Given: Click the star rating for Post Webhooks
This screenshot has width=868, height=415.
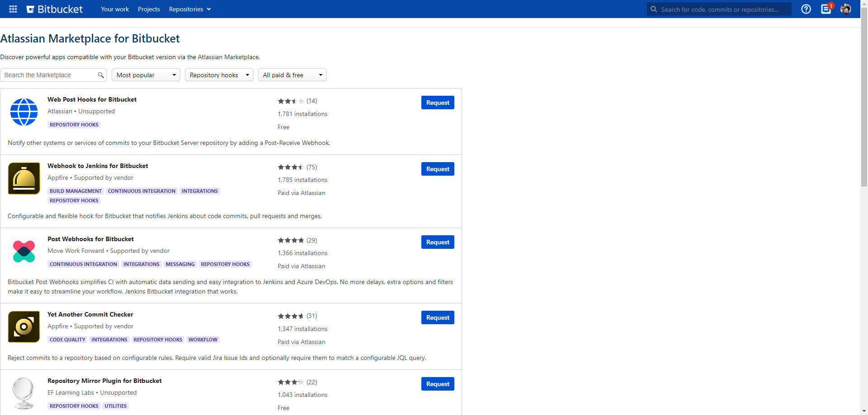Looking at the screenshot, I should click(291, 240).
